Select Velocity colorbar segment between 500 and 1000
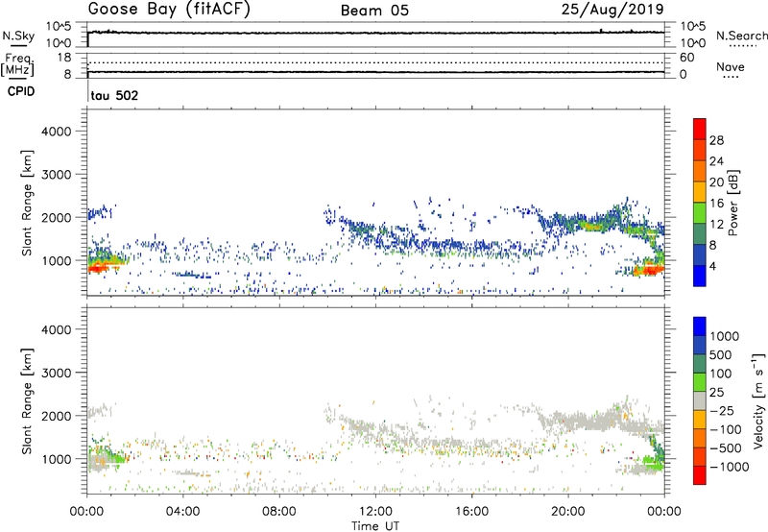Image resolution: width=768 pixels, height=532 pixels. pos(700,345)
